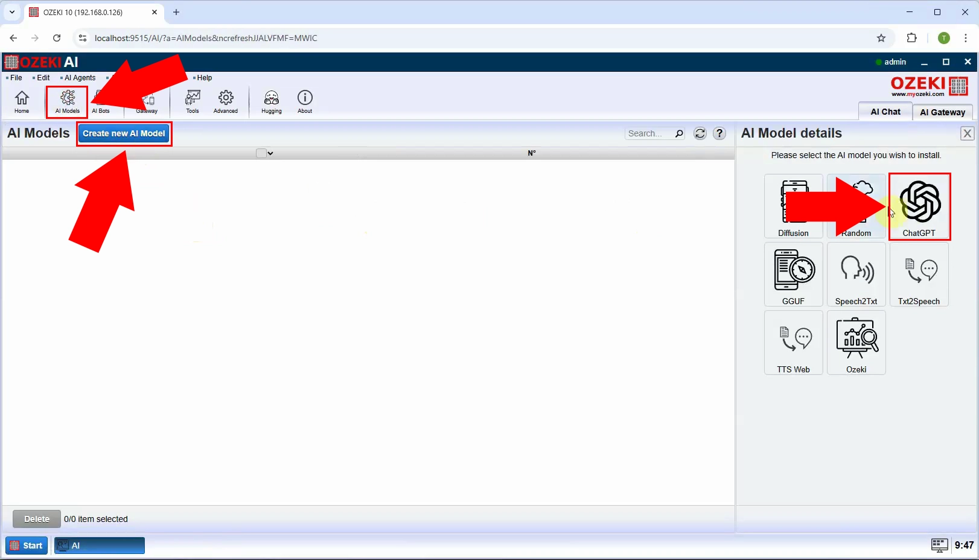Select the Diffusion model type
979x560 pixels.
pos(793,206)
